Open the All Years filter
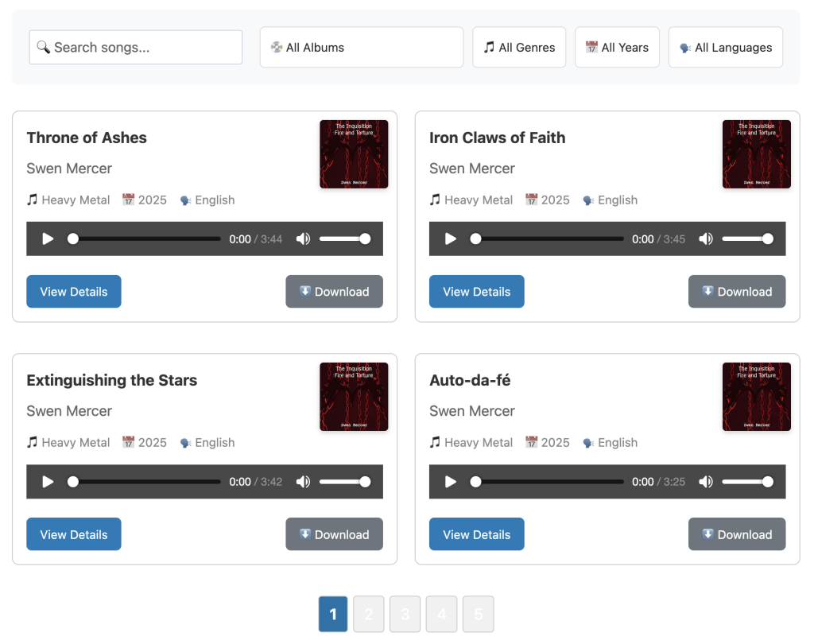The width and height of the screenshot is (814, 644). pos(617,48)
